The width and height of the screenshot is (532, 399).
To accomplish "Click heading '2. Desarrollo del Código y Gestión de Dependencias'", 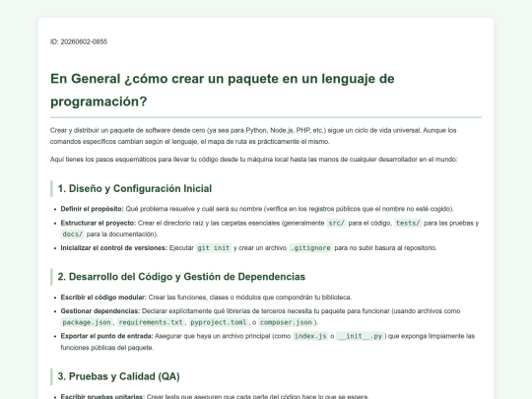I will pos(181,277).
